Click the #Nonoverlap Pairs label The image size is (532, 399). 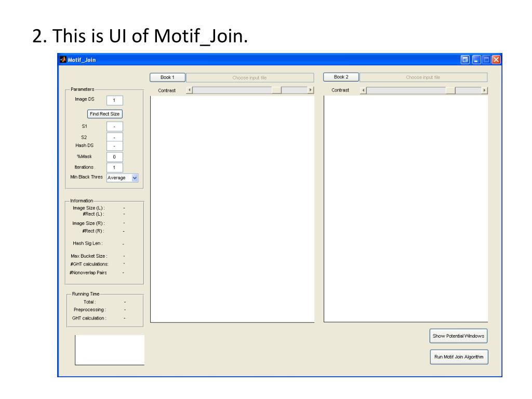click(x=88, y=273)
